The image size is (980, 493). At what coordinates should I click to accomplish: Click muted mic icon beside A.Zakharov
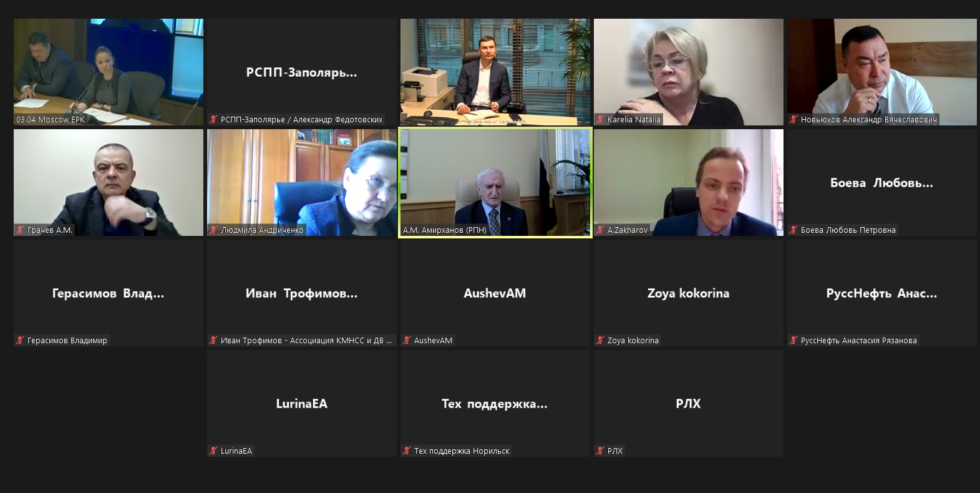tap(600, 230)
